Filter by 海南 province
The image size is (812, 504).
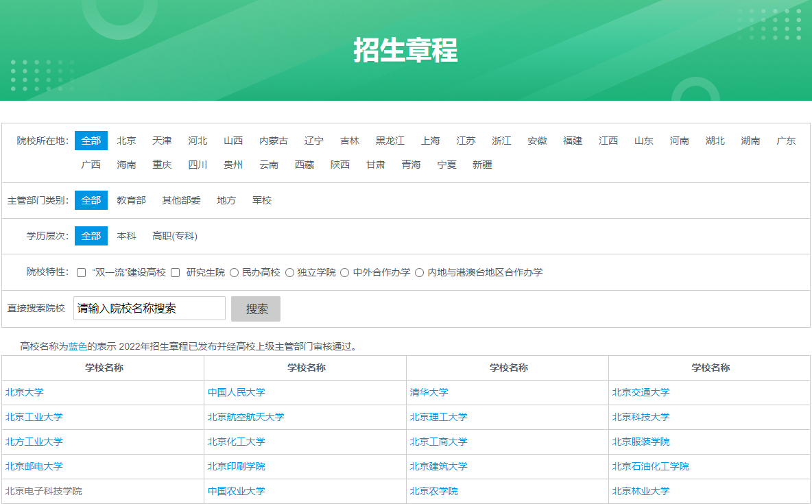(x=126, y=164)
